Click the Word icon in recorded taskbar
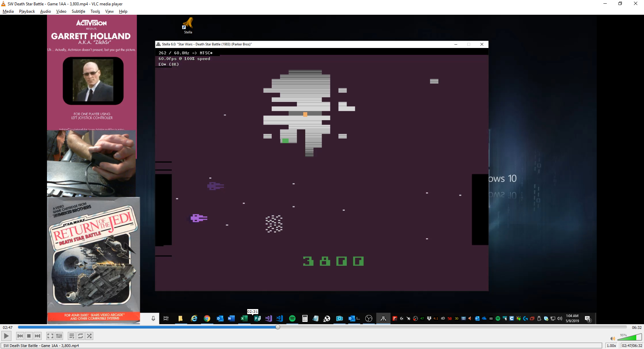Screen dimensions: 644x349 coord(231,318)
